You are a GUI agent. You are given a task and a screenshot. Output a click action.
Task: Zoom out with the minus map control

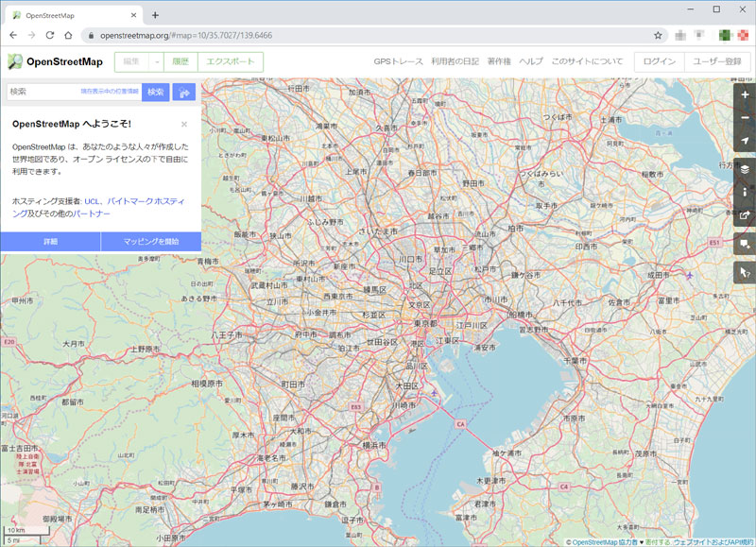tap(745, 117)
